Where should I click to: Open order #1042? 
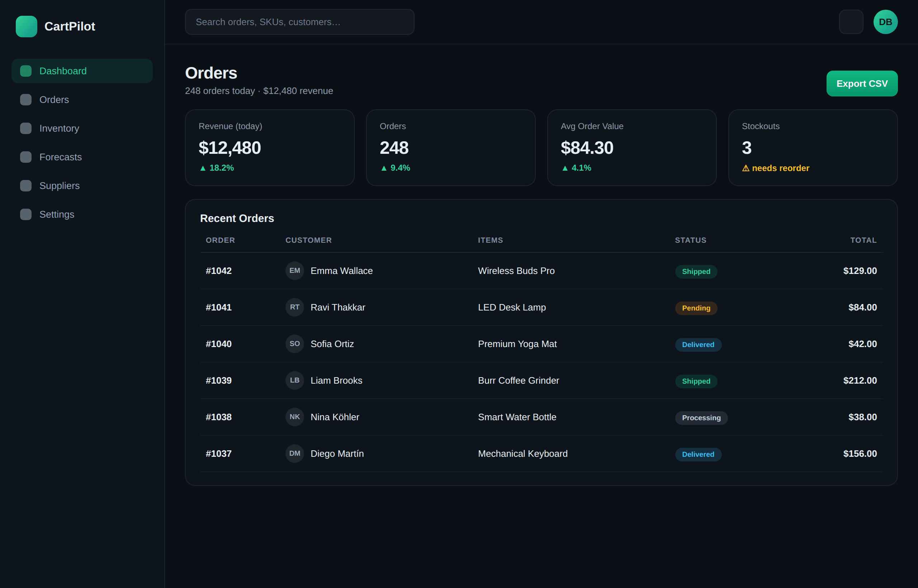tap(218, 271)
